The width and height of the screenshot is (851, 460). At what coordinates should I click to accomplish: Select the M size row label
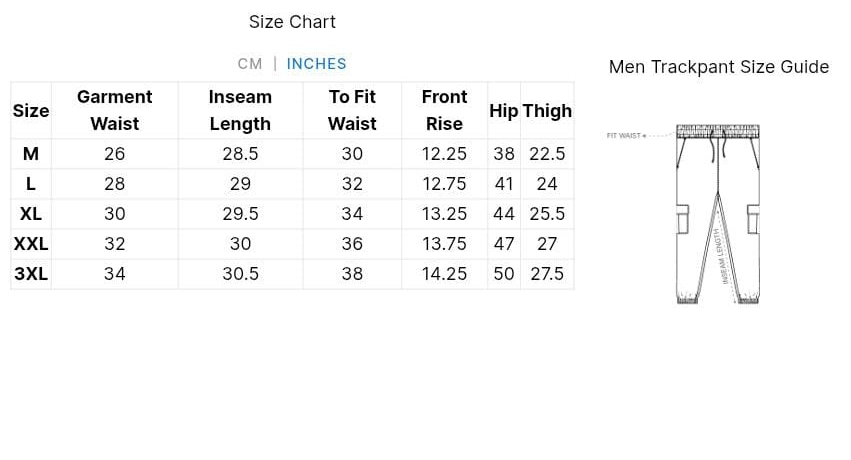(x=31, y=154)
